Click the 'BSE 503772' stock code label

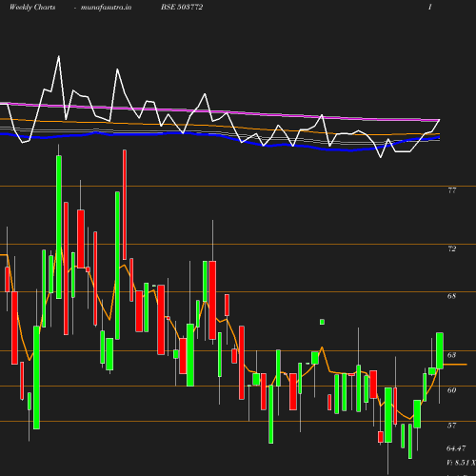182,7
